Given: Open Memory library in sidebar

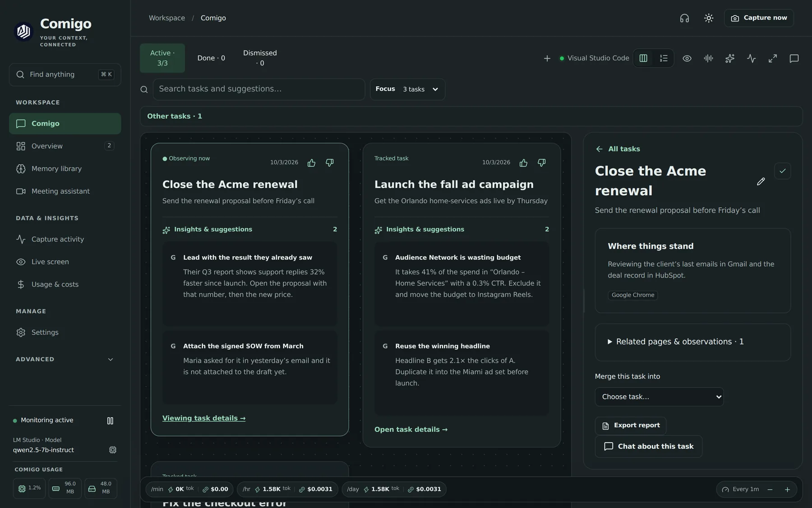Looking at the screenshot, I should (x=65, y=169).
